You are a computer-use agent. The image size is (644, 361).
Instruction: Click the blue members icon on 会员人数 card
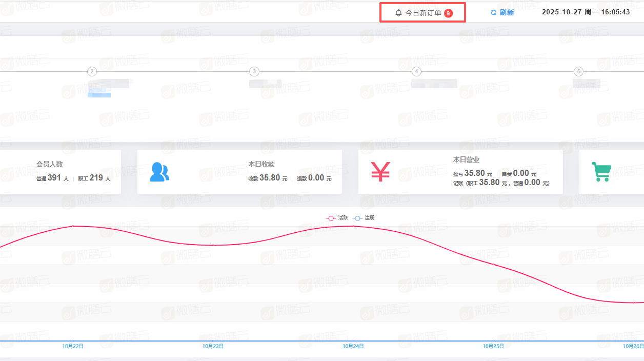tap(159, 172)
